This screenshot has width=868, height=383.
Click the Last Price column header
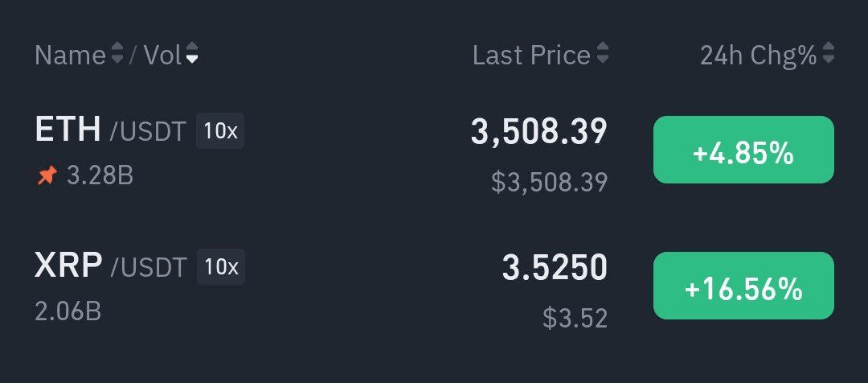click(531, 55)
